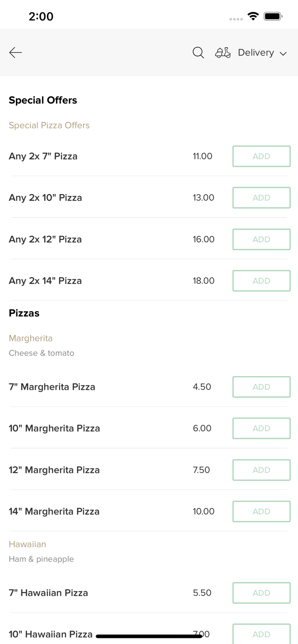This screenshot has height=644, width=298.
Task: Tap the clock showing 2:00
Action: point(41,16)
